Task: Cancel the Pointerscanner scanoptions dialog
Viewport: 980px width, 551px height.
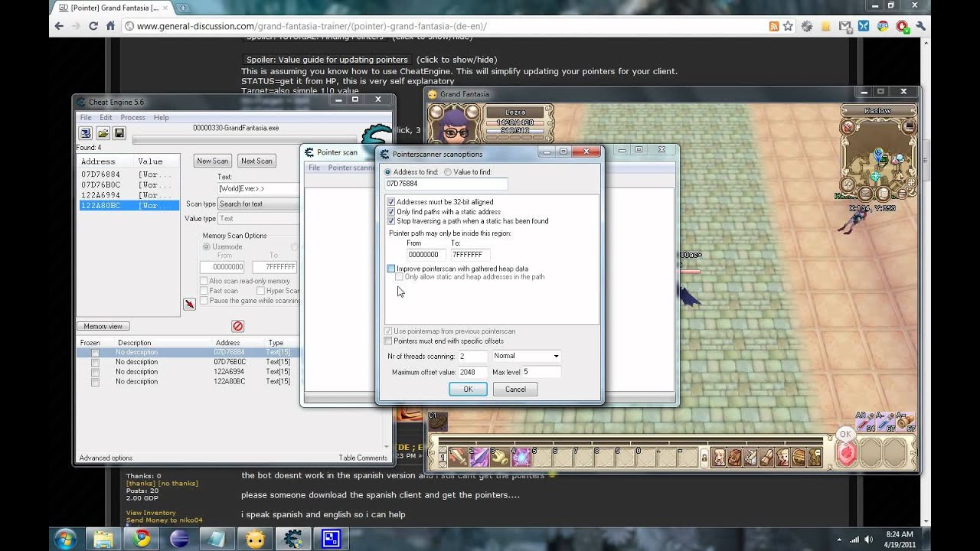Action: (515, 389)
